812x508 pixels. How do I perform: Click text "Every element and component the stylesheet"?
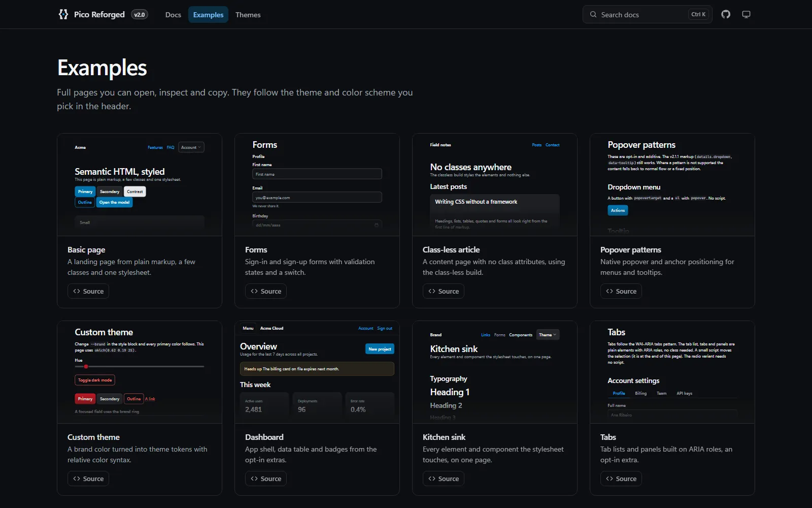click(x=493, y=450)
